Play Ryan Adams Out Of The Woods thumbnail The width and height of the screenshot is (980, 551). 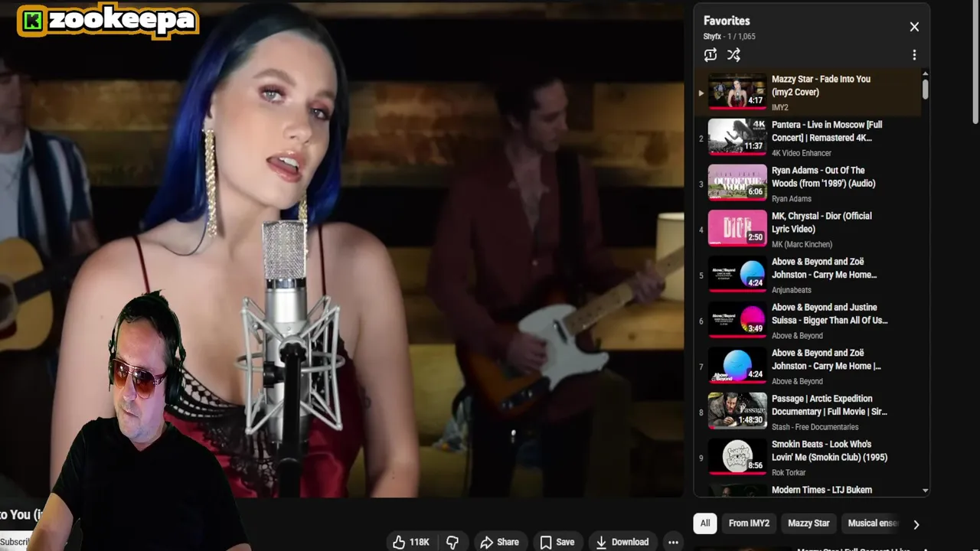pos(737,182)
